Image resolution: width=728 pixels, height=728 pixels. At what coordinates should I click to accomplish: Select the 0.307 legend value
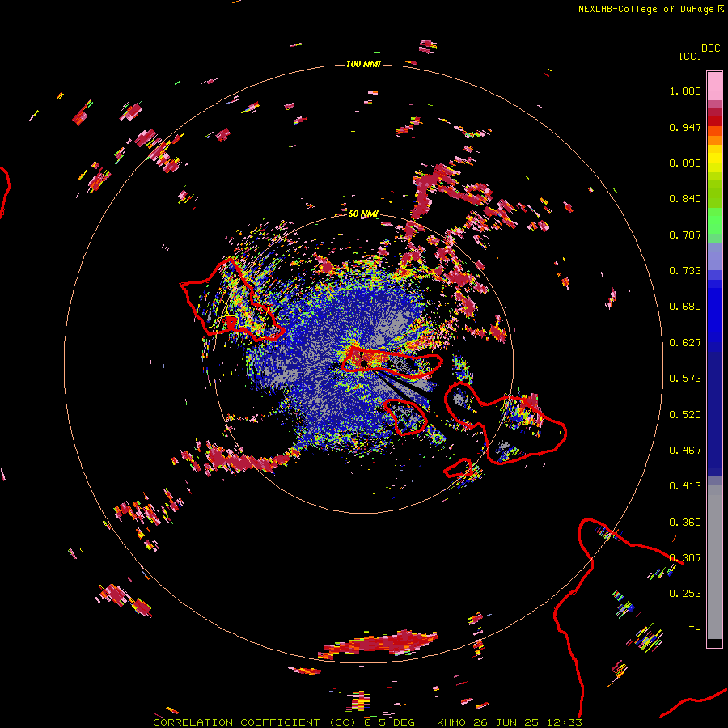(x=685, y=558)
